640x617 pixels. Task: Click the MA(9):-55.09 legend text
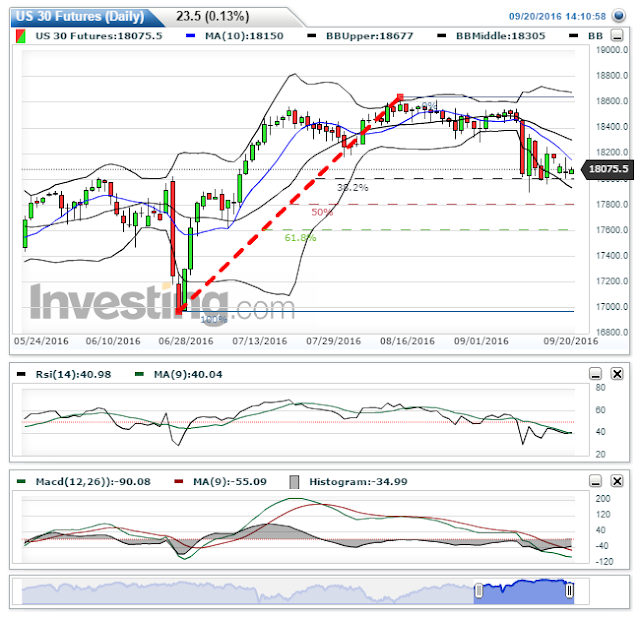point(230,482)
